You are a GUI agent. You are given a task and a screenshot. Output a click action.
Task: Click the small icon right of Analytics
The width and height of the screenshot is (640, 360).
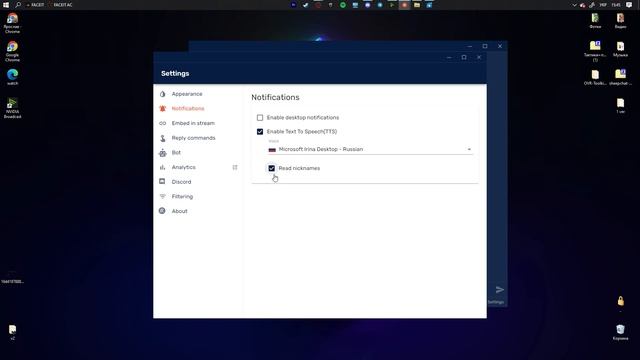(x=235, y=167)
